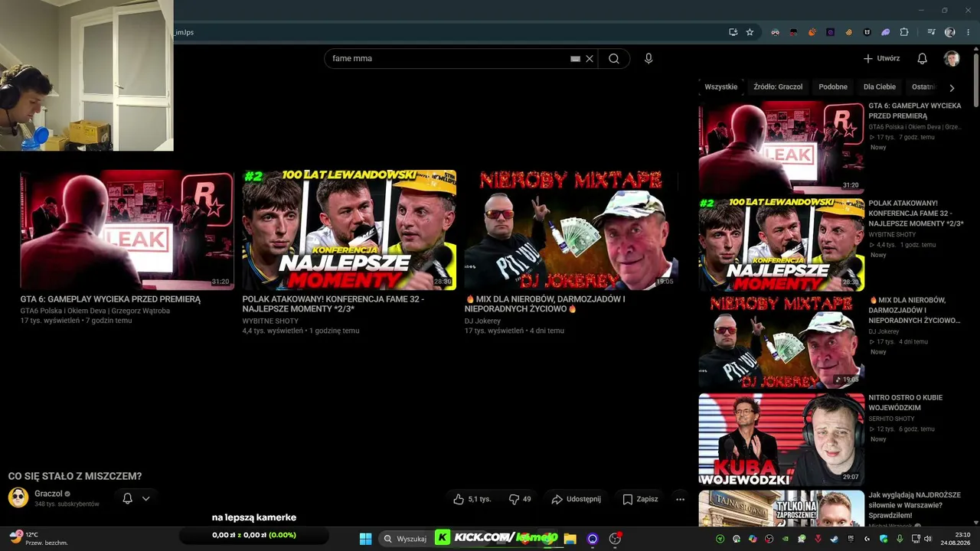Click the Udostępnij share button
Viewport: 980px width, 551px height.
click(x=577, y=499)
